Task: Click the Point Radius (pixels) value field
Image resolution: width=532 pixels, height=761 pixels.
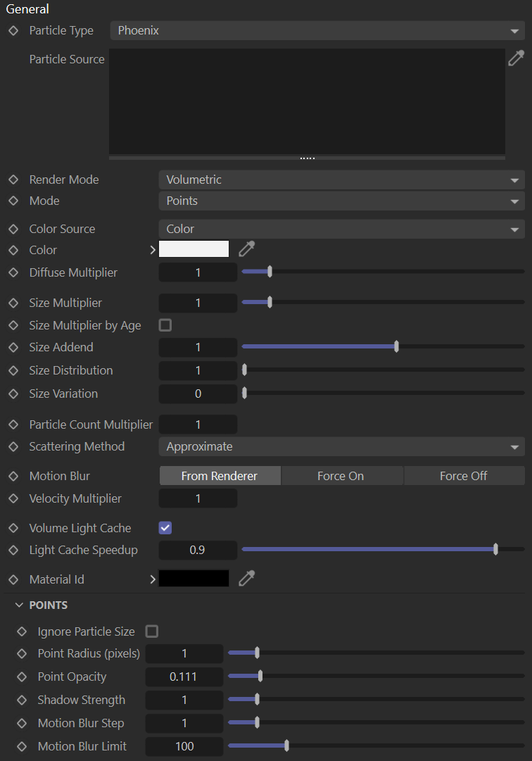Action: [x=184, y=654]
